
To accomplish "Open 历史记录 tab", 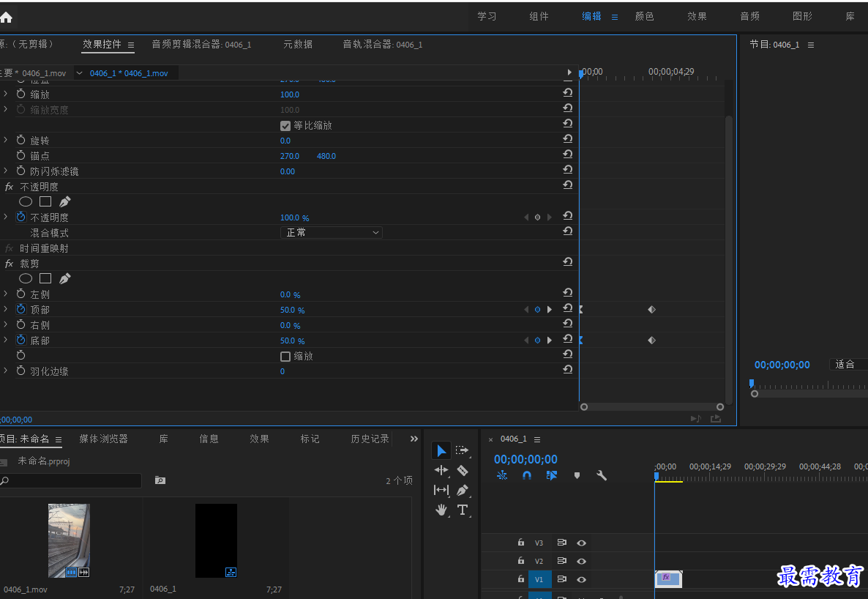I will (x=370, y=439).
